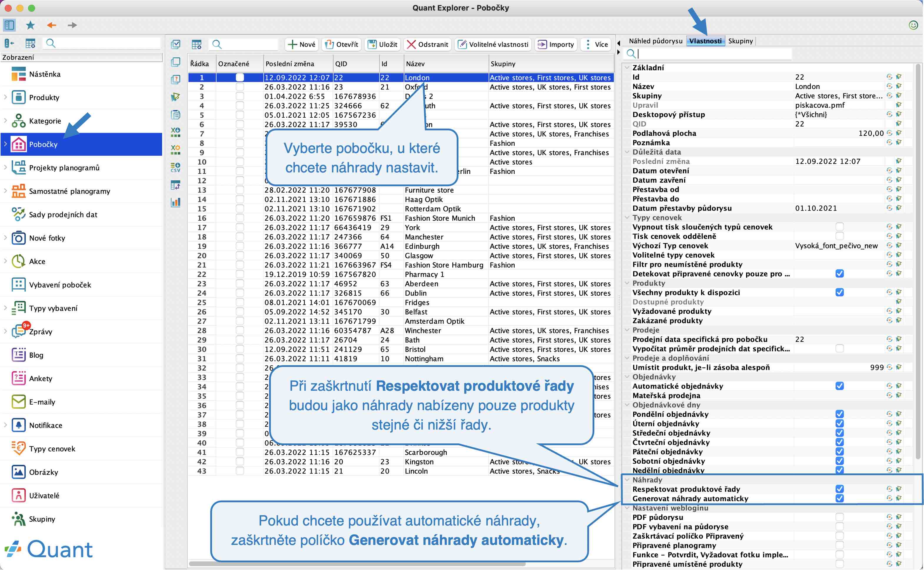924x572 pixels.
Task: Focus the sidebar search field
Action: pos(102,44)
